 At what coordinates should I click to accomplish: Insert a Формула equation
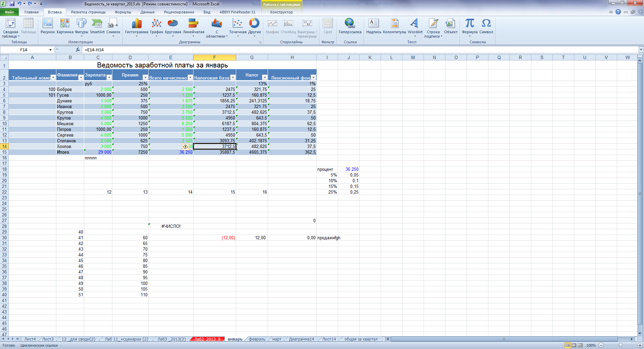(x=470, y=28)
